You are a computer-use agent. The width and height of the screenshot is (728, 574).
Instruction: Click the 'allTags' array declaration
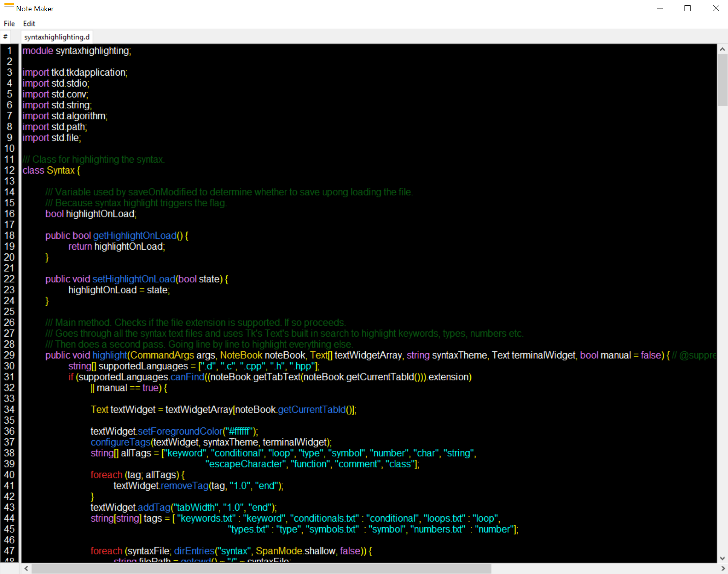tap(283, 453)
